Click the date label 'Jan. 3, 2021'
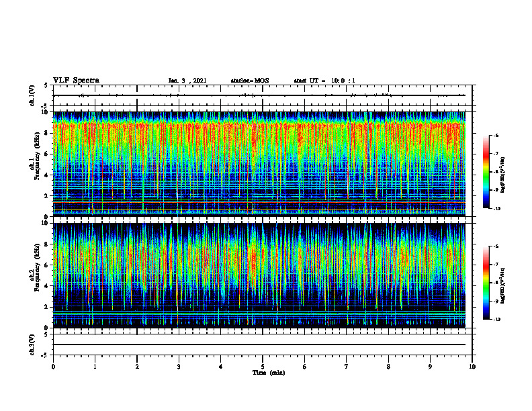The height and width of the screenshot is (411, 532). 187,81
